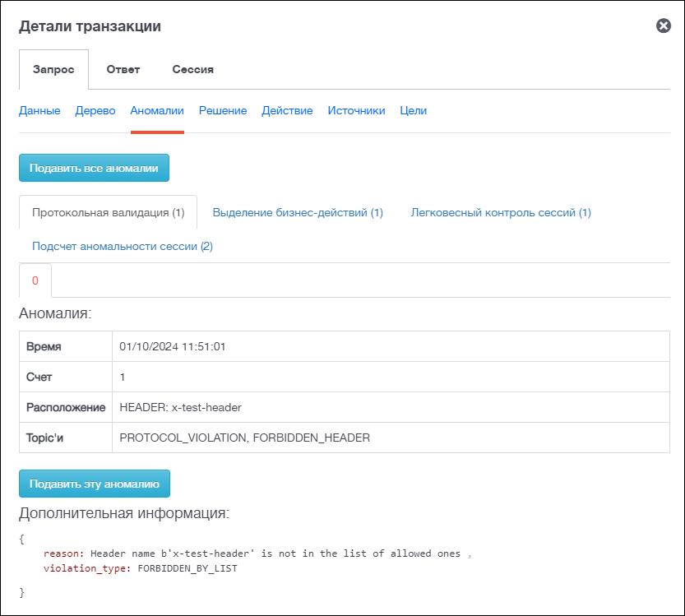Select Подсчет аномальности сессии (2) tab
The height and width of the screenshot is (616, 685).
(x=123, y=247)
